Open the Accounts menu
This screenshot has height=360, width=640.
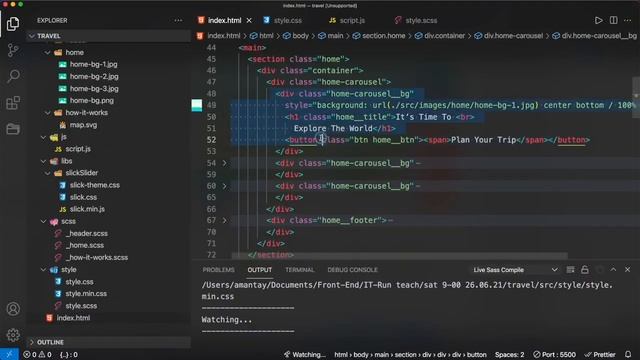tap(13, 309)
